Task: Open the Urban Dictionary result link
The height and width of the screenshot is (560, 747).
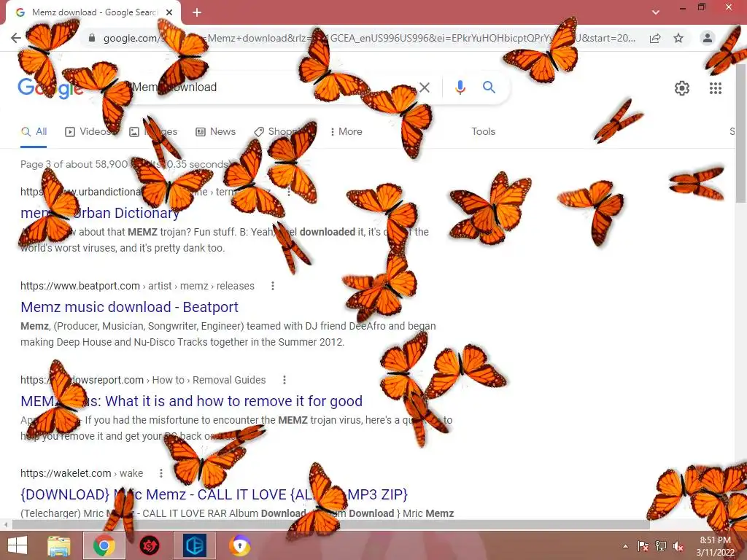Action: pyautogui.click(x=100, y=213)
